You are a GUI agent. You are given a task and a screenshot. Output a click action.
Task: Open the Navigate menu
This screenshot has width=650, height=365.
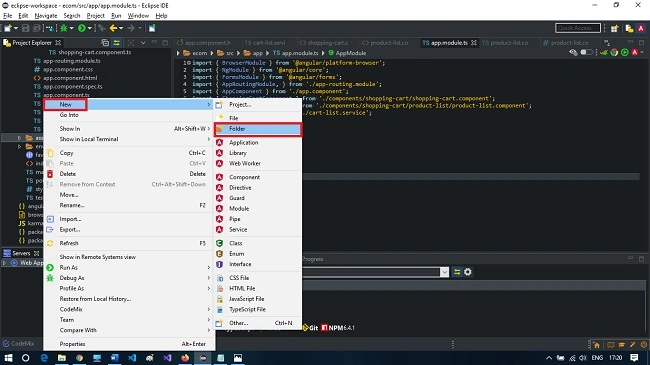tap(46, 16)
